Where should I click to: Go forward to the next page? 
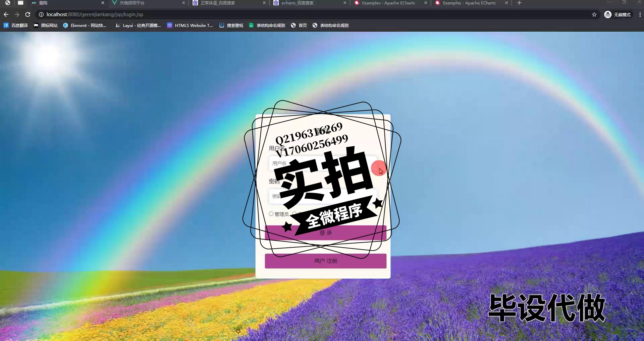pos(17,14)
